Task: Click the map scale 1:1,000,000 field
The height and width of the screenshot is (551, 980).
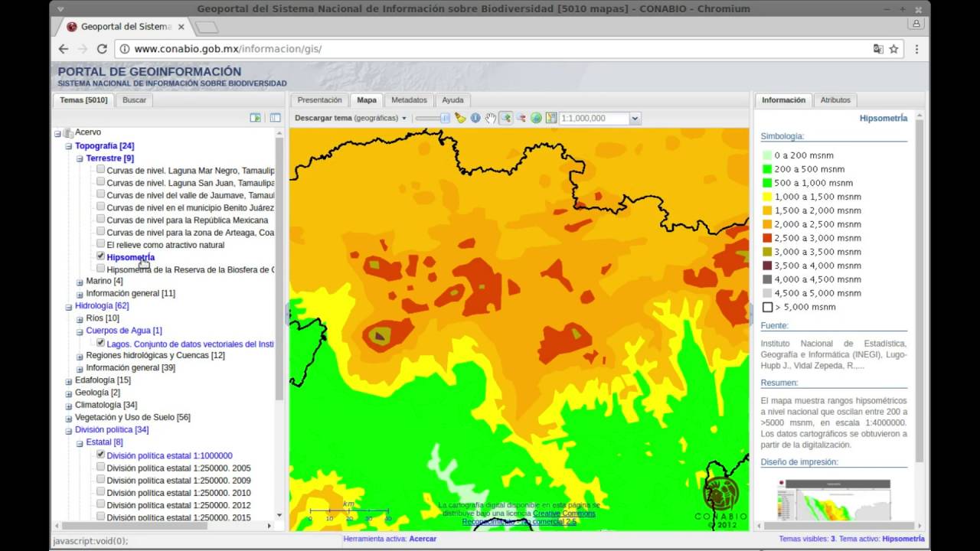Action: coord(594,119)
